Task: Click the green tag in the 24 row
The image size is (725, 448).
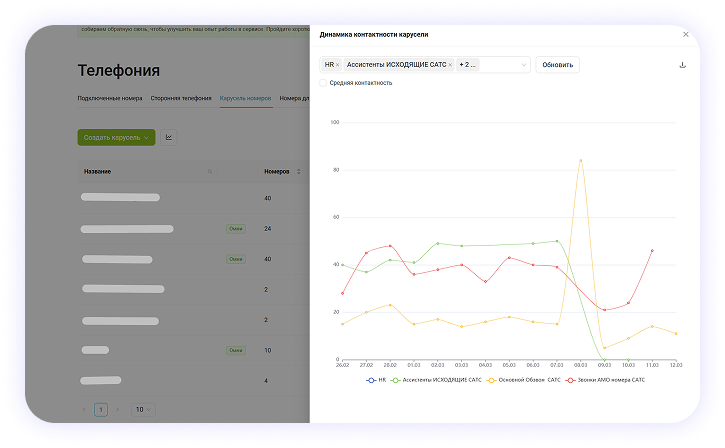Action: [x=236, y=229]
